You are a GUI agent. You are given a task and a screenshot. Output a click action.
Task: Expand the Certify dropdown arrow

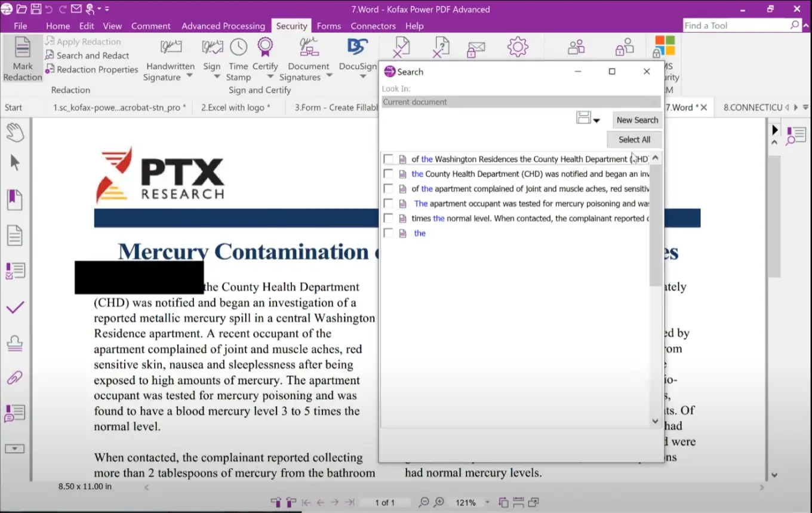tap(270, 76)
